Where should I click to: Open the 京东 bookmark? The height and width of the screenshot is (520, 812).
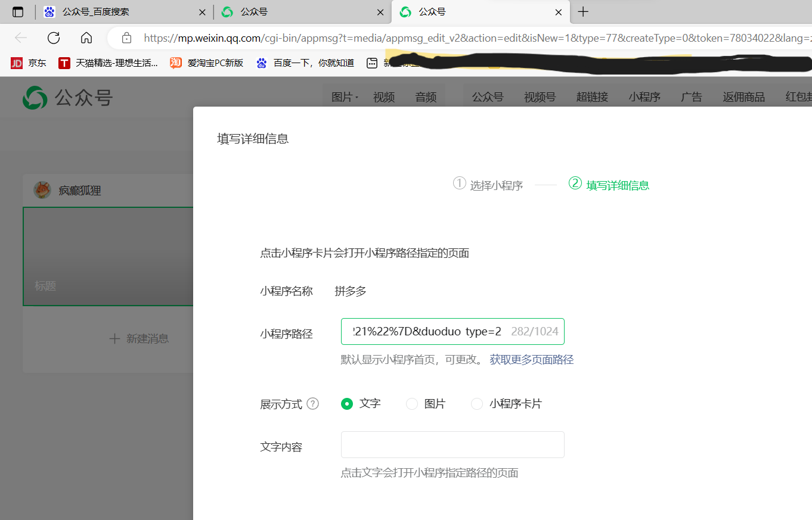point(29,63)
